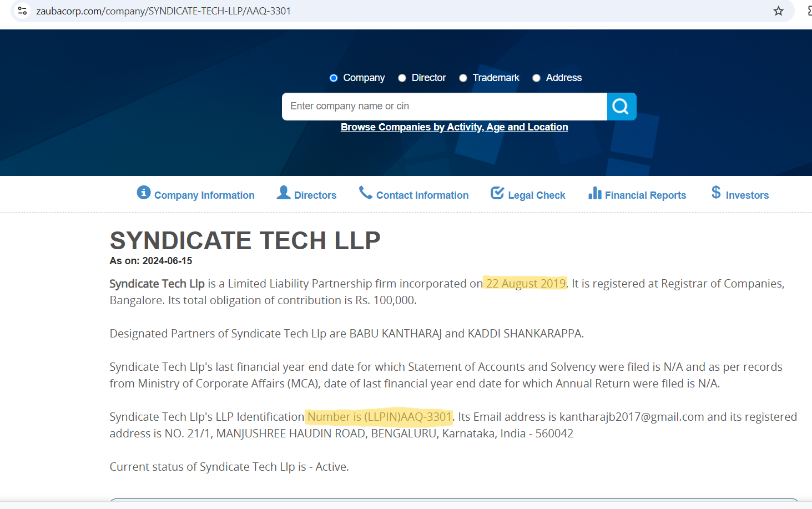Click the Directors person icon
Screen dimensions: 812x509
284,193
